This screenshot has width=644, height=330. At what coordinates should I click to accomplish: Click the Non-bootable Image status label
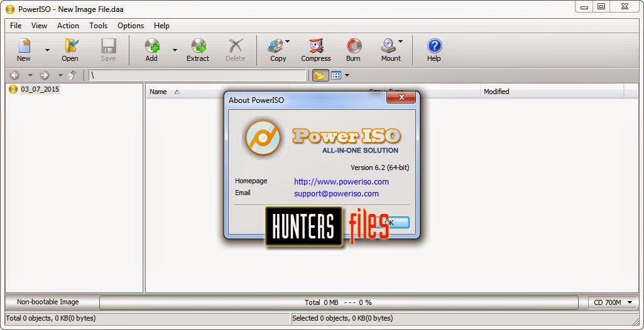pyautogui.click(x=48, y=302)
